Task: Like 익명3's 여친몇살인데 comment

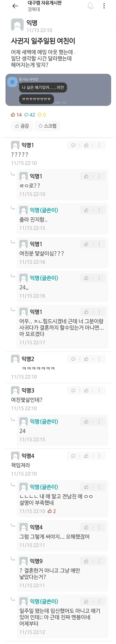Action: coord(86,390)
